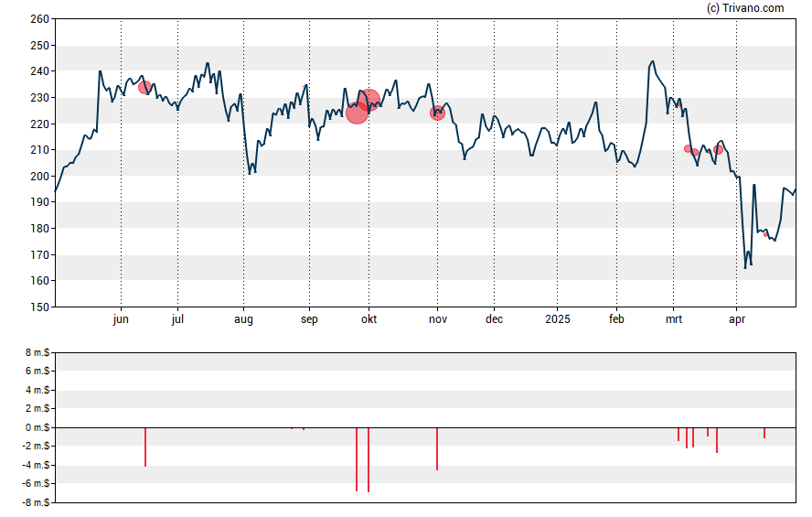Click the 'mrt' month label

click(674, 319)
